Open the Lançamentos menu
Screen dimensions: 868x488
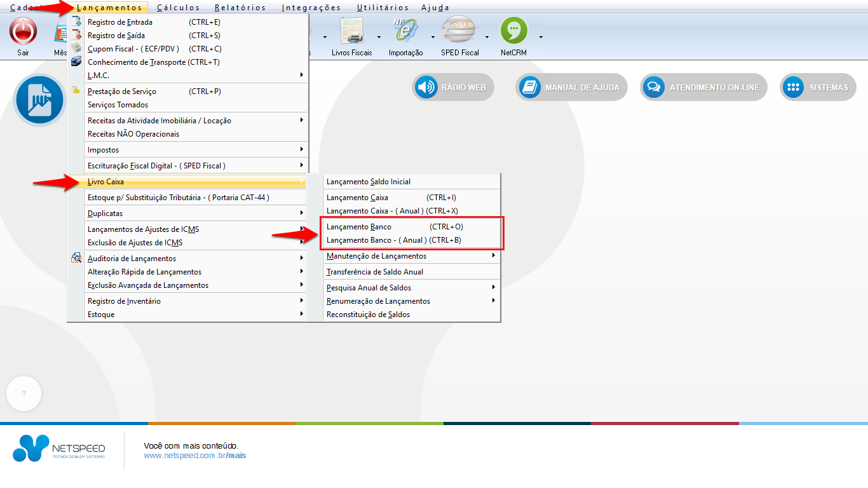pyautogui.click(x=109, y=8)
